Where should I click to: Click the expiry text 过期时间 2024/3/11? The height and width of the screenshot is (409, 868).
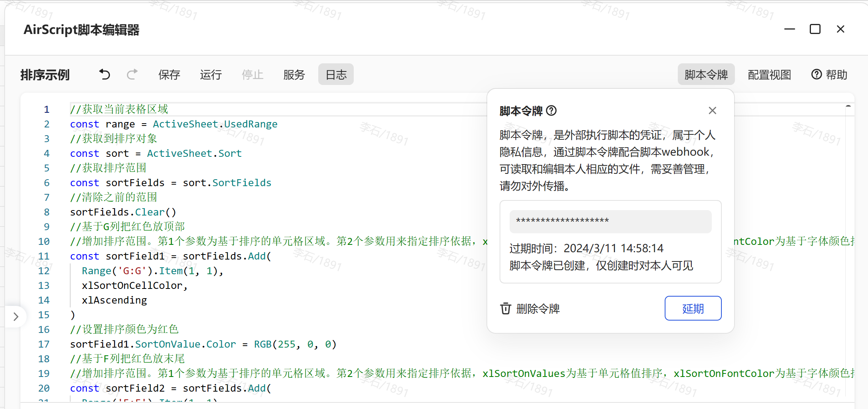[586, 248]
